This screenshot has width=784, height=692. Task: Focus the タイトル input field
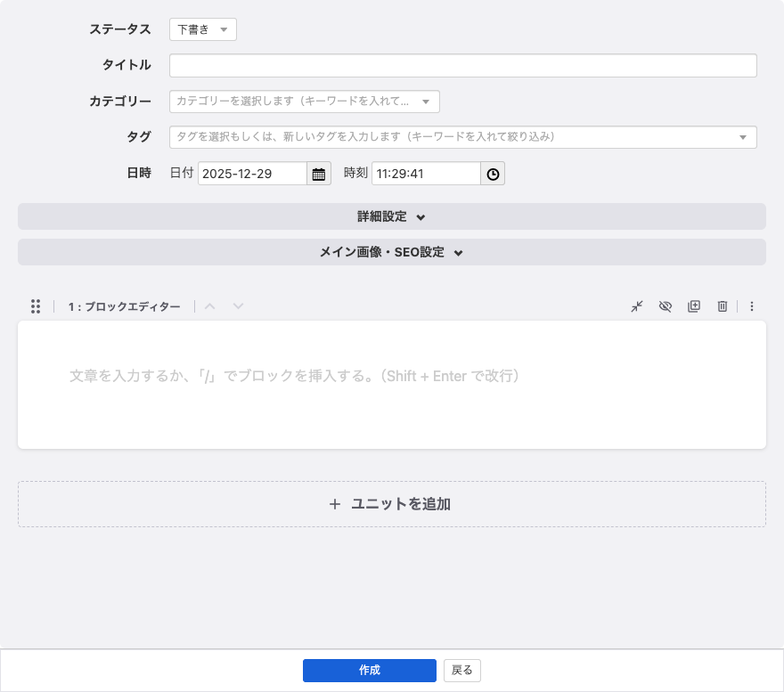463,66
